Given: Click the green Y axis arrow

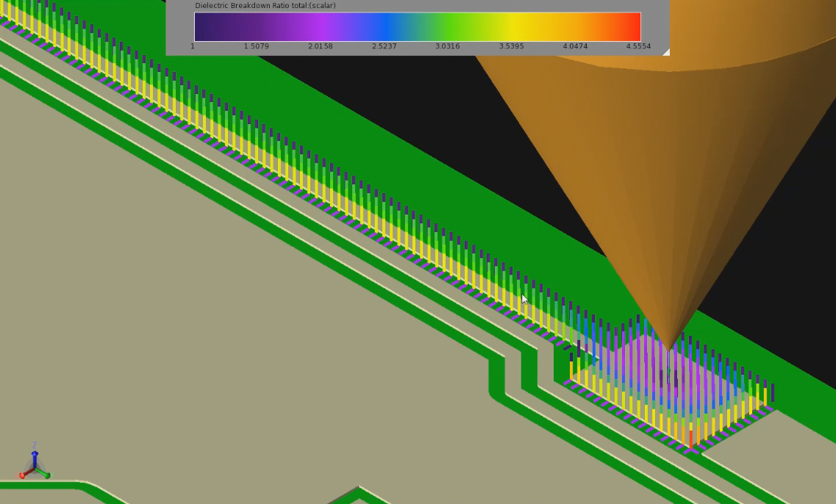Looking at the screenshot, I should pos(48,475).
